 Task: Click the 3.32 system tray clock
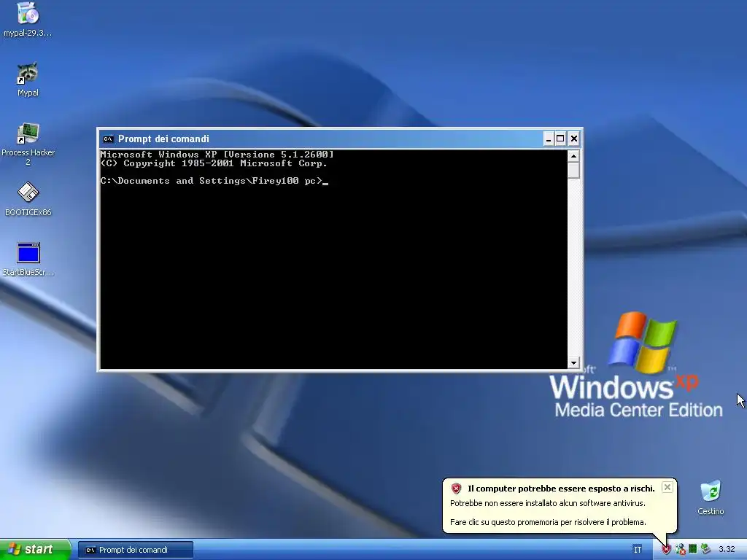point(727,550)
